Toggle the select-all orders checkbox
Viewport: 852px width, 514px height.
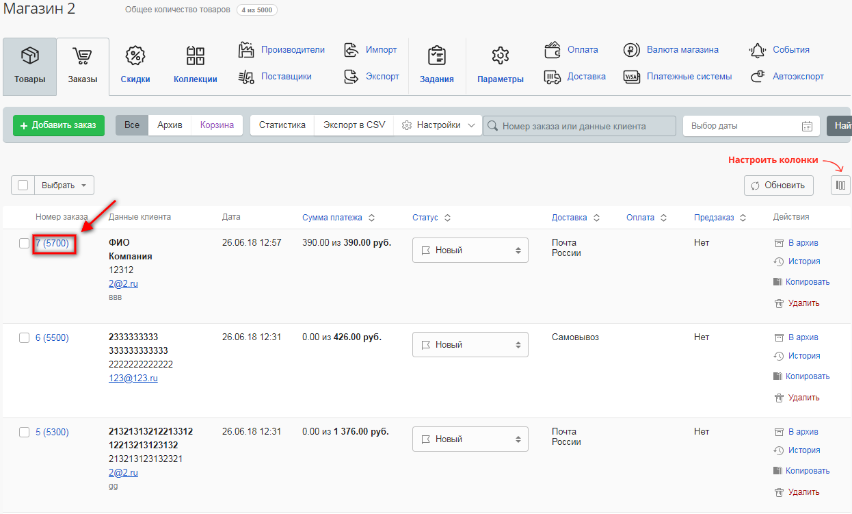point(22,185)
